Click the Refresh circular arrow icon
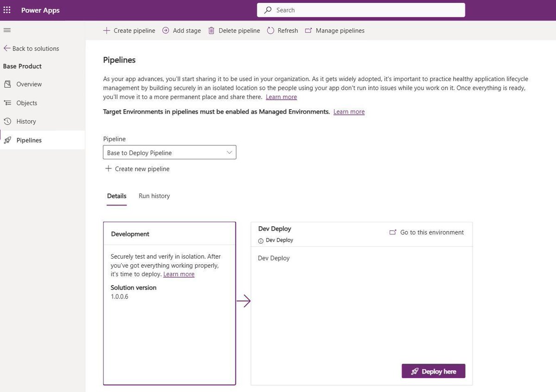The height and width of the screenshot is (392, 556). (271, 31)
